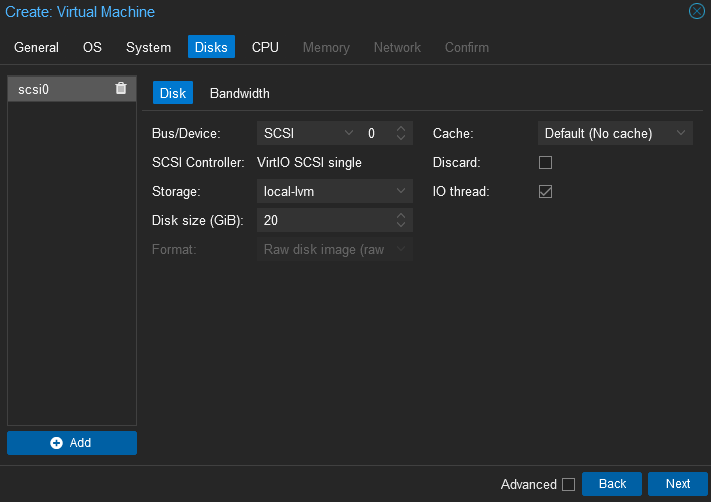Switch to the CPU tab
This screenshot has width=711, height=502.
[265, 47]
